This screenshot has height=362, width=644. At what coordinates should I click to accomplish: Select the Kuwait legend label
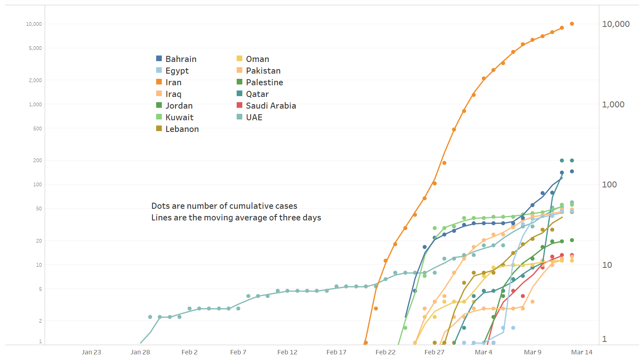(x=179, y=117)
